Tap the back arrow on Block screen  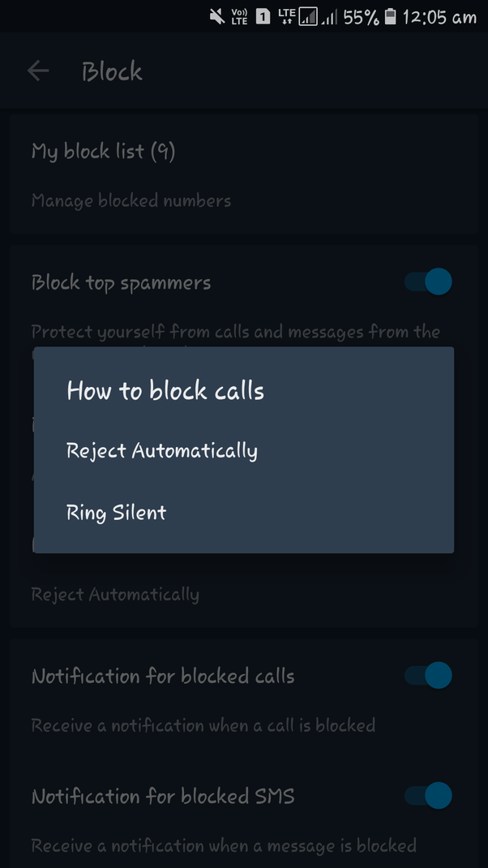click(x=36, y=71)
